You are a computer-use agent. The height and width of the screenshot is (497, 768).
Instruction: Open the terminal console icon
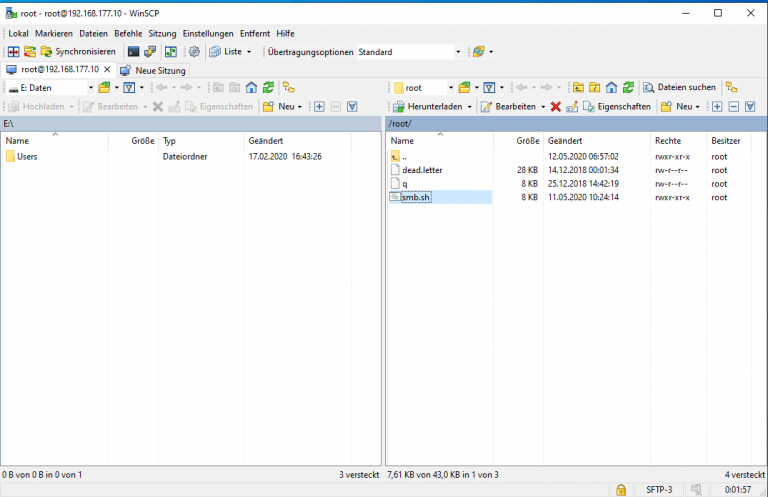click(x=133, y=51)
